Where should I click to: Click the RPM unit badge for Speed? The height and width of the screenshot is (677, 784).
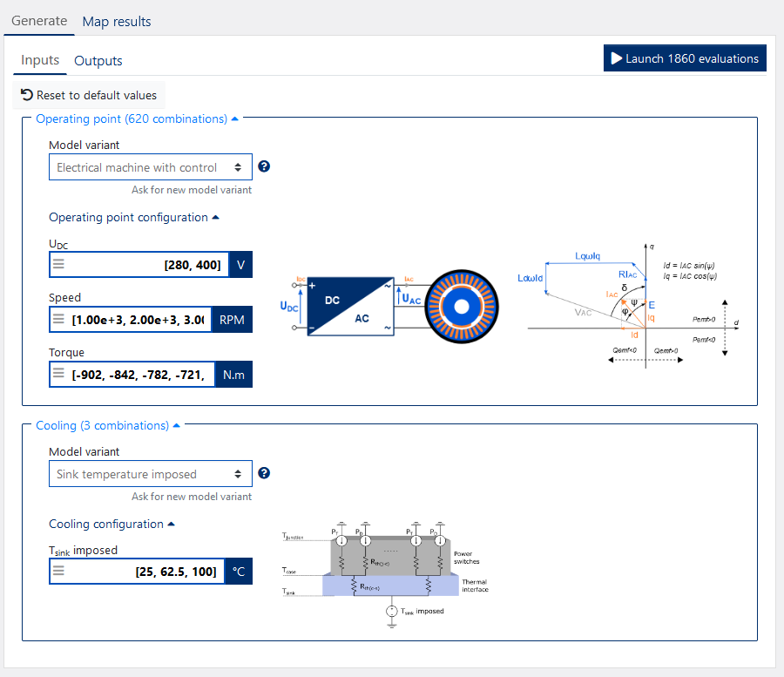coord(232,320)
